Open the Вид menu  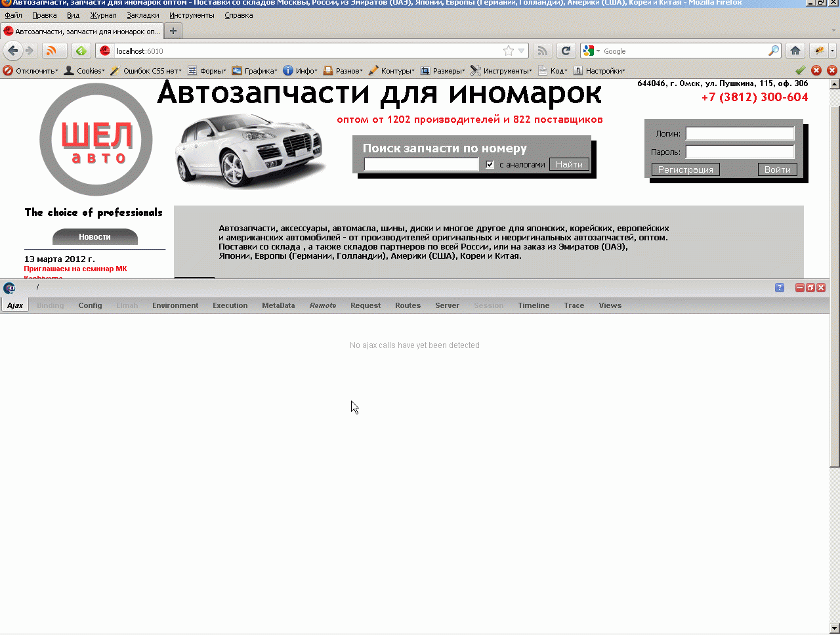tap(73, 15)
